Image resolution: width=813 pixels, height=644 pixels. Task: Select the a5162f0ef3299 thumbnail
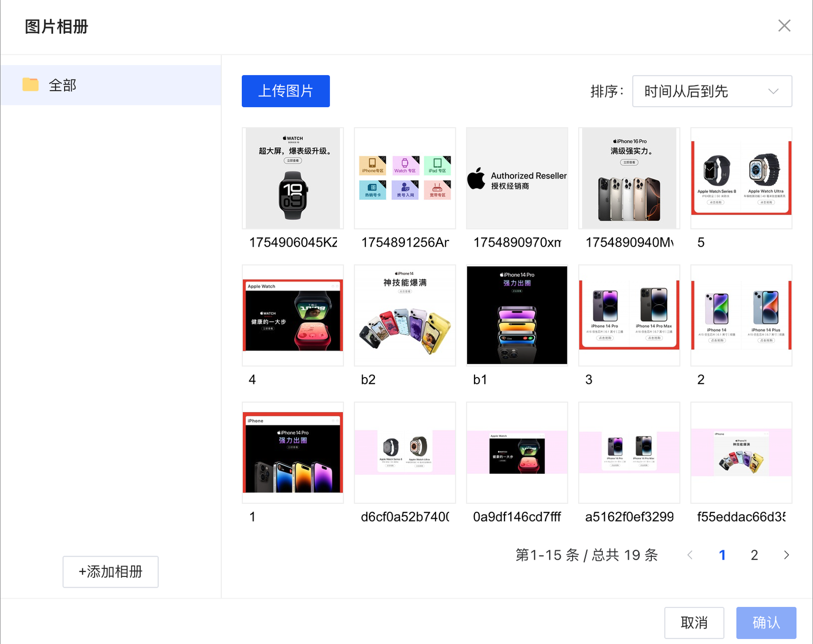[x=629, y=452]
